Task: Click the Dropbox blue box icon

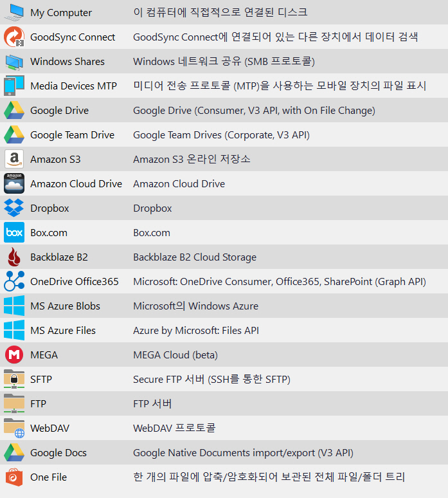Action: tap(14, 208)
